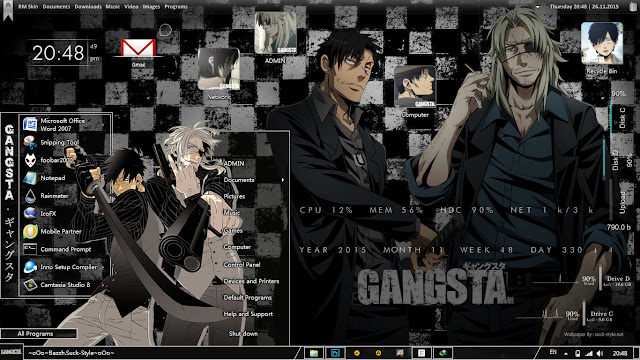This screenshot has width=640, height=360.
Task: Open Rainmeter from the Start menu
Action: coord(64,196)
